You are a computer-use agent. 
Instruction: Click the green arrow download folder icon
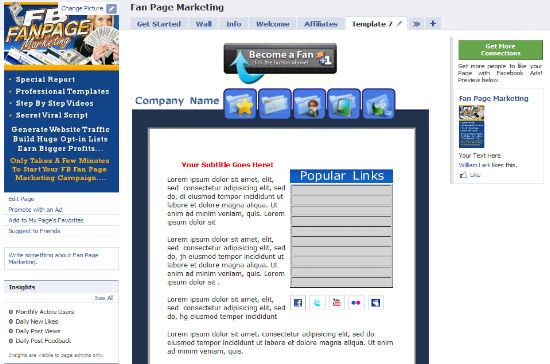tap(378, 104)
